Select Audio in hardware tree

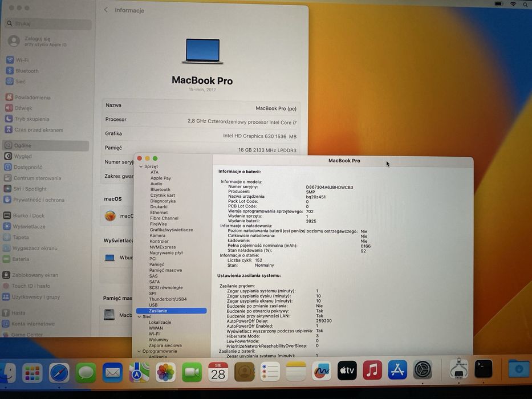click(156, 184)
